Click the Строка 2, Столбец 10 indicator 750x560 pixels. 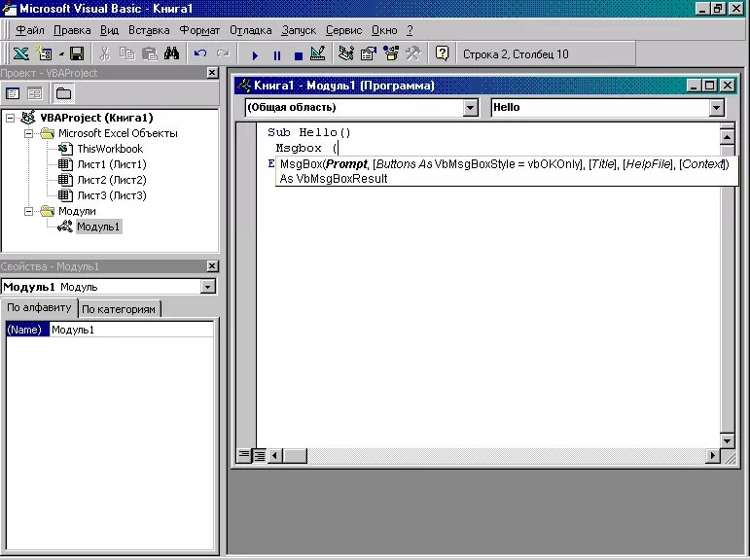click(516, 54)
